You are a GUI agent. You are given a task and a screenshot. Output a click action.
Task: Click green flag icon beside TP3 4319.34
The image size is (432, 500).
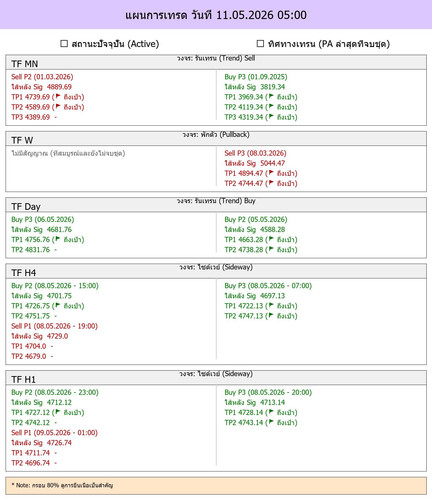point(271,116)
